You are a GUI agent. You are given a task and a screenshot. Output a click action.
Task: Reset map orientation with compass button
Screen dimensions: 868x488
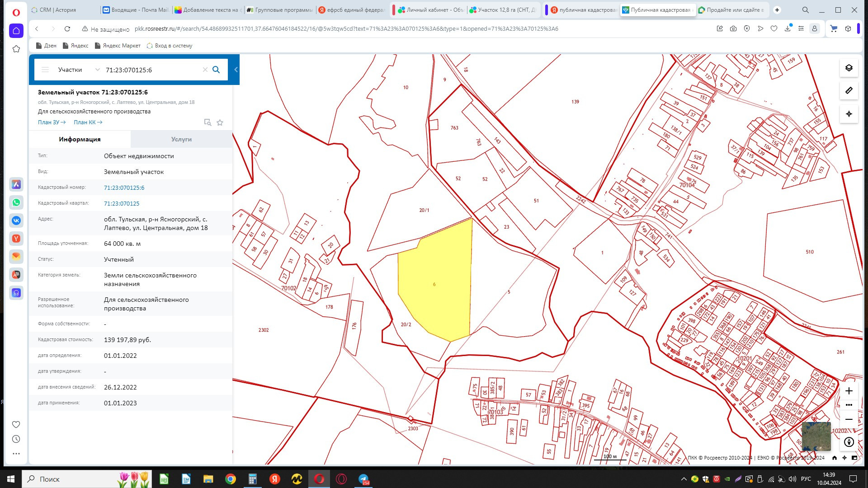pyautogui.click(x=849, y=442)
